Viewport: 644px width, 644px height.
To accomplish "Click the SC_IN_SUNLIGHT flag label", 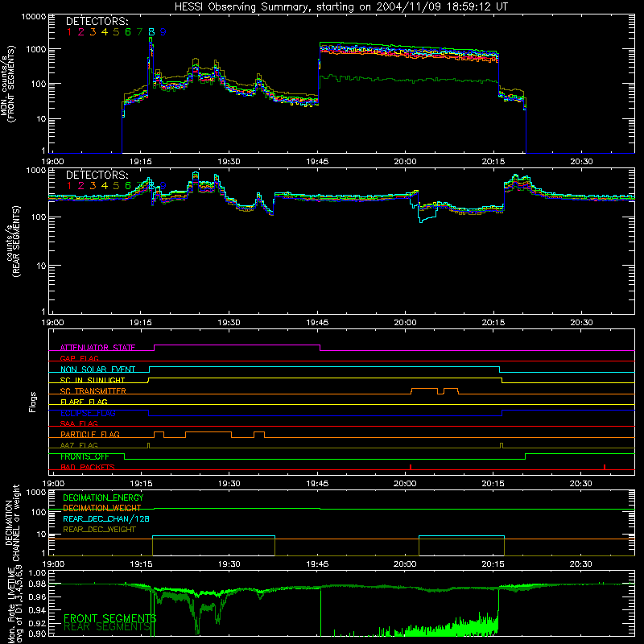I will (93, 380).
